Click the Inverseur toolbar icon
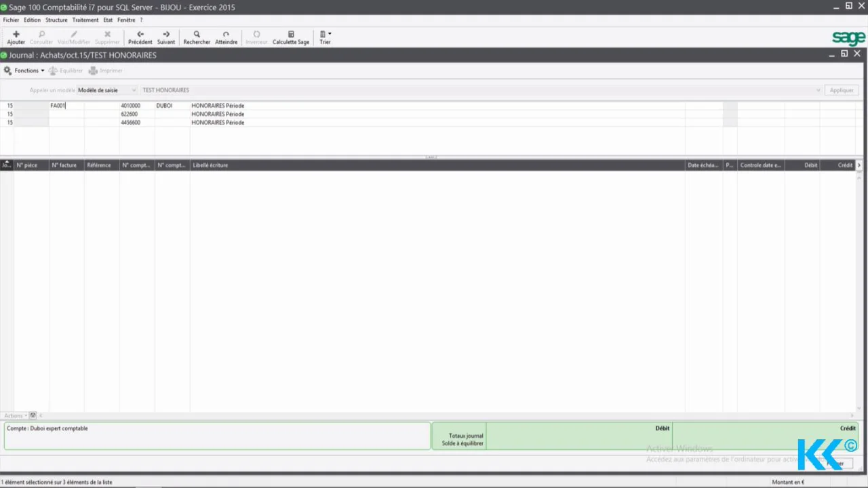 (256, 34)
